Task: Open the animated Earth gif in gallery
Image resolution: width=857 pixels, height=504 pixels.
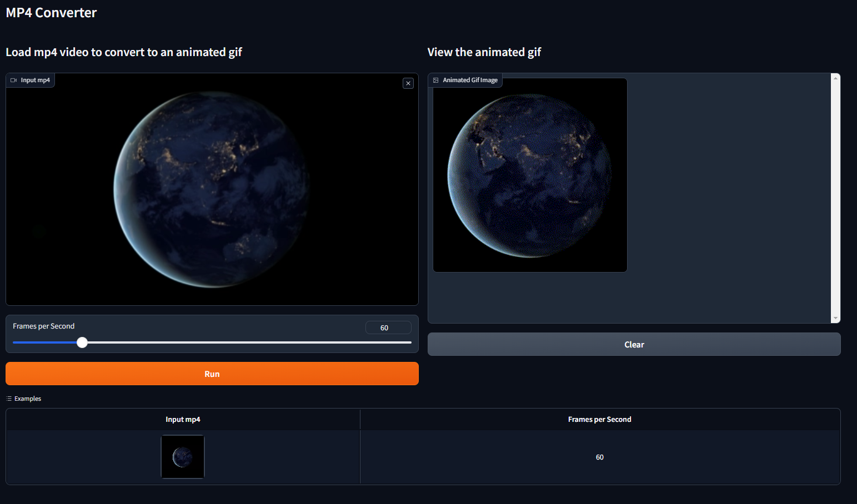Action: [530, 175]
